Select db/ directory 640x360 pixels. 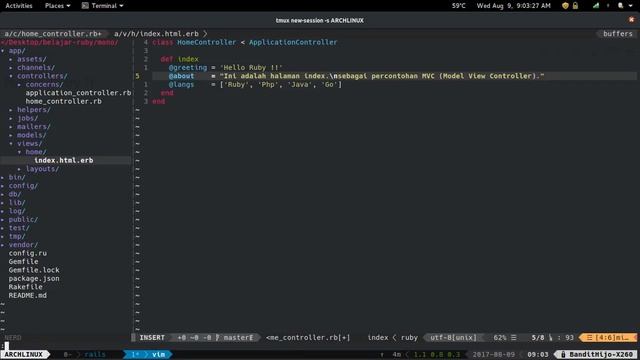(x=15, y=194)
